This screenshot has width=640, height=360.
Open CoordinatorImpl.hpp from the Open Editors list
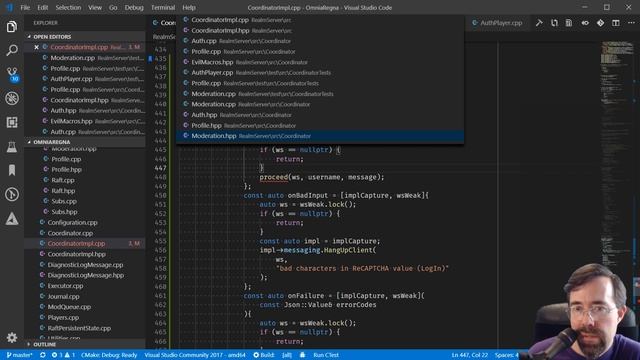[x=85, y=100]
